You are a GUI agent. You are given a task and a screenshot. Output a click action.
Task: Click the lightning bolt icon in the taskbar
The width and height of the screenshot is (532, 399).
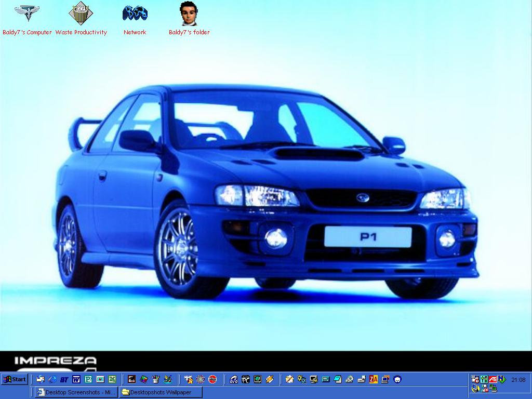pyautogui.click(x=270, y=379)
